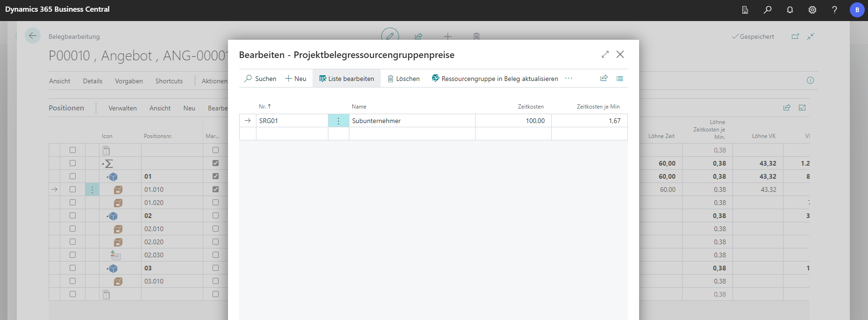868x320 pixels.
Task: Click Ressourcengruppe in Beleg aktualisieren
Action: point(495,79)
